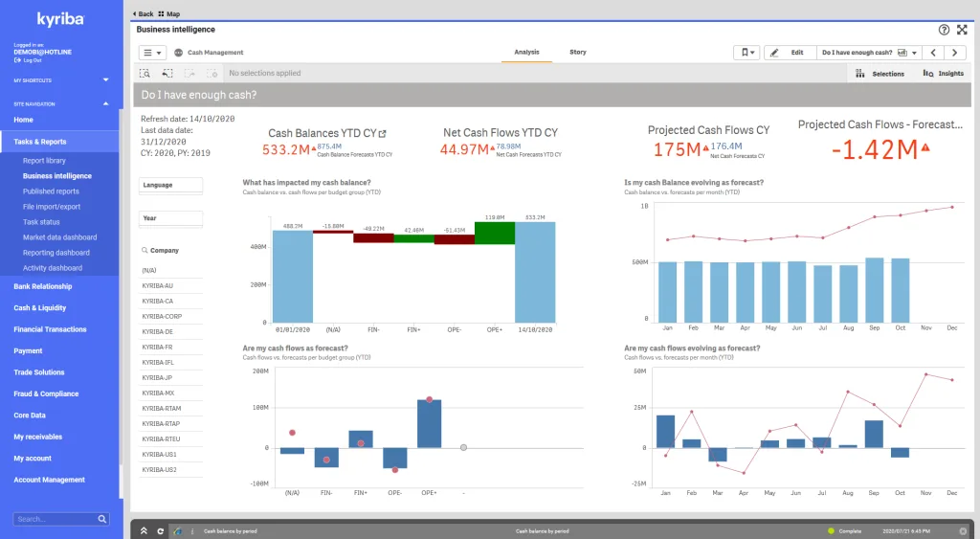Toggle fullscreen with the expand arrows icon
Image resolution: width=980 pixels, height=539 pixels.
pyautogui.click(x=962, y=30)
